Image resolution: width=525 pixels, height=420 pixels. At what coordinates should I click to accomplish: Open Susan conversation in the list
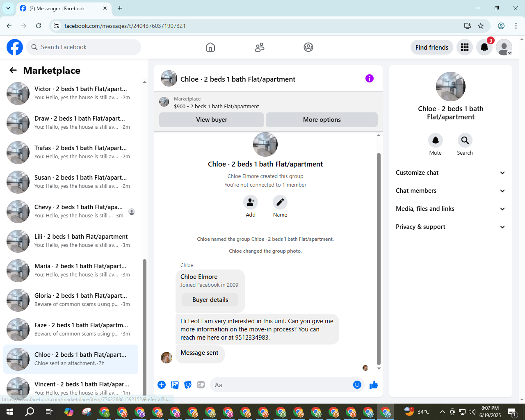point(71,182)
